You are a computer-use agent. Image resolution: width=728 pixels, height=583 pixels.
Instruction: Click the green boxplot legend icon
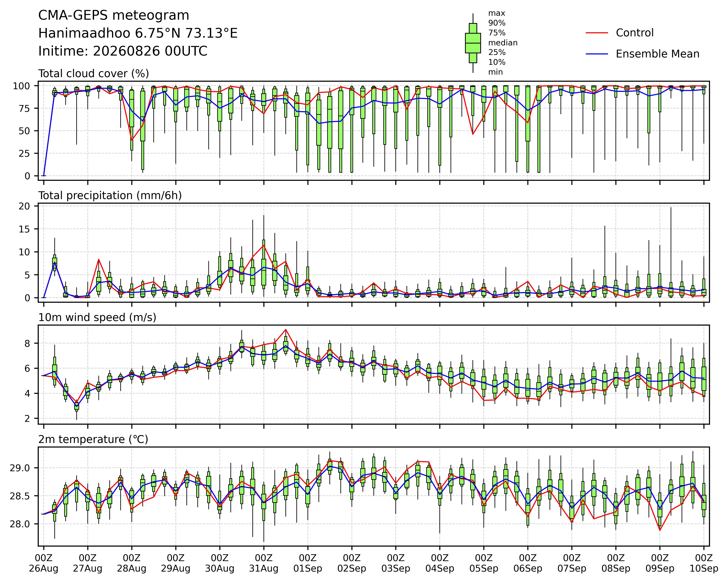click(473, 43)
